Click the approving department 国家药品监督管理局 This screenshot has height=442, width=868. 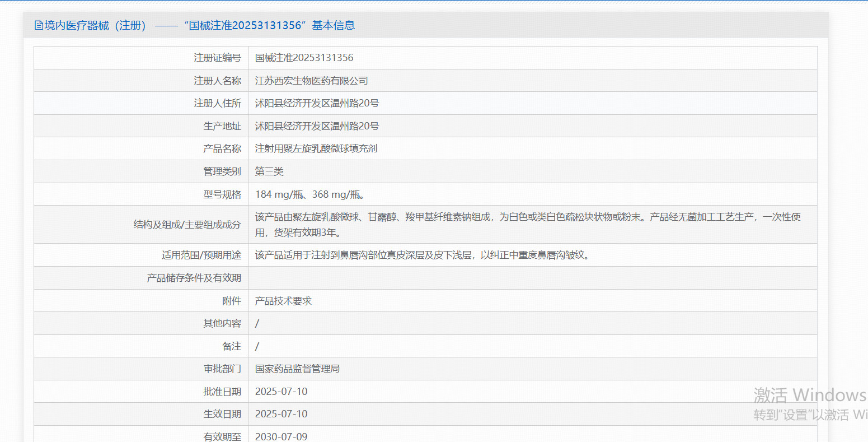[x=297, y=369]
